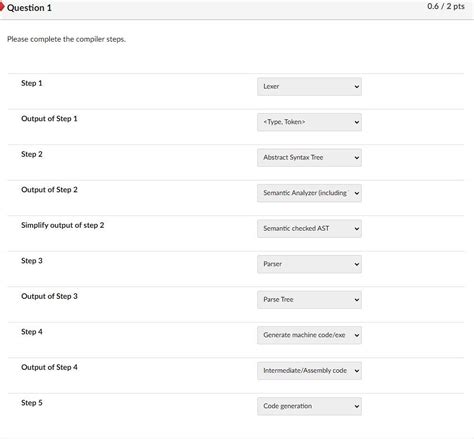Click the 'Please complete the compiler steps' text

(x=66, y=39)
